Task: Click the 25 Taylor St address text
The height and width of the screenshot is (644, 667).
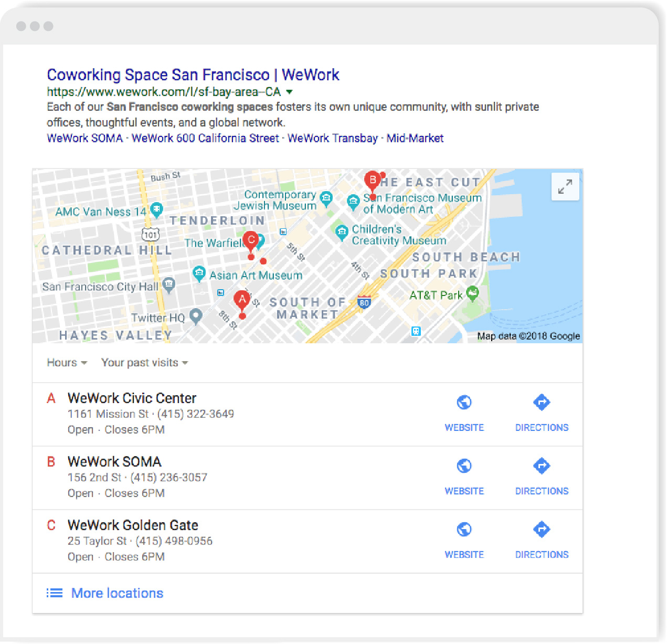Action: 97,541
